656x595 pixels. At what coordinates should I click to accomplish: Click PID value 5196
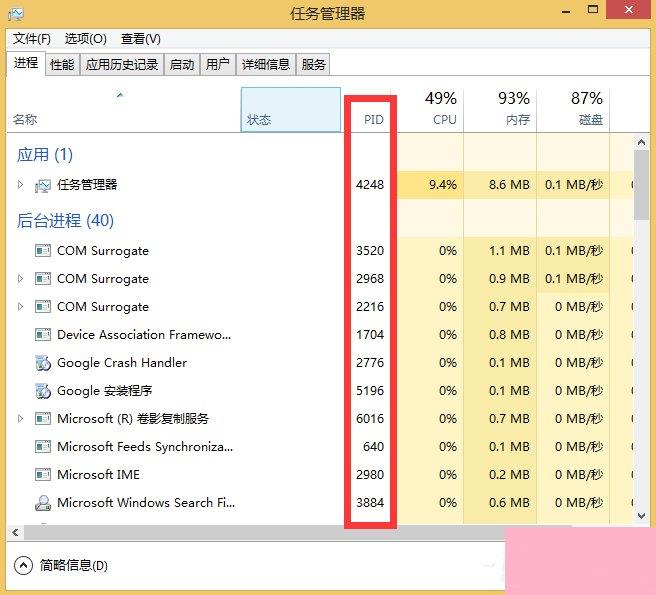[370, 391]
